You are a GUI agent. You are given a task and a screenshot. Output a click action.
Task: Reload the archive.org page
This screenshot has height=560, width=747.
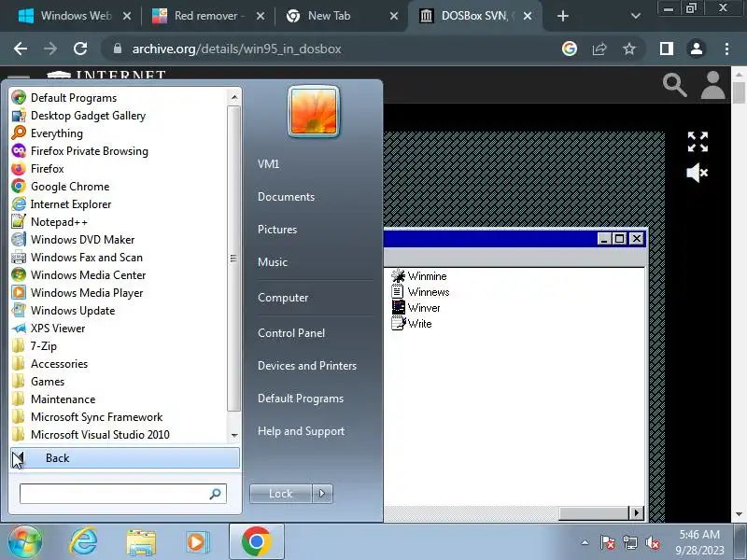[x=80, y=49]
